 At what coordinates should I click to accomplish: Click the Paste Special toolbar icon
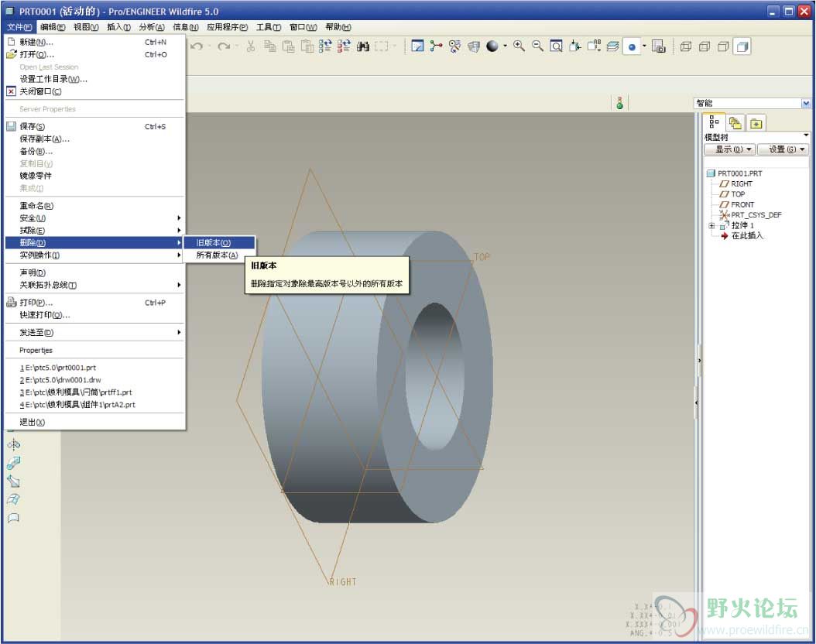point(307,46)
